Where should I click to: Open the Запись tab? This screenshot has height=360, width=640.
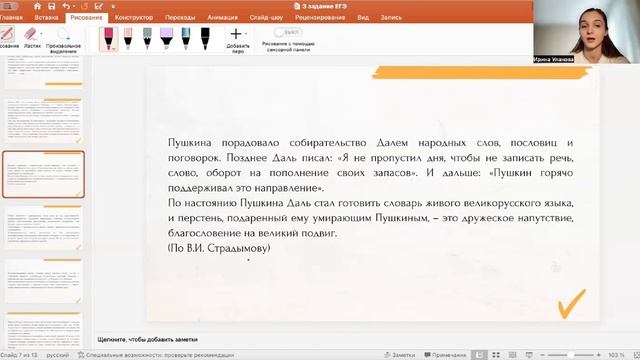pyautogui.click(x=391, y=18)
